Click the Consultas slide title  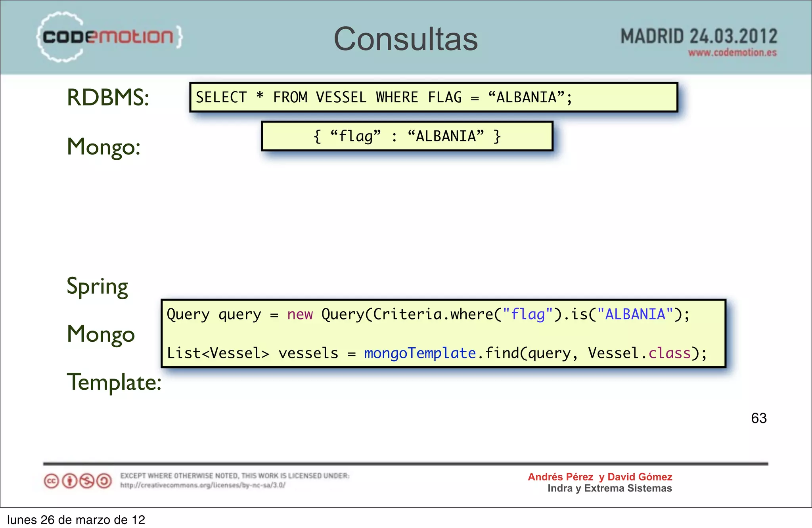click(x=406, y=39)
